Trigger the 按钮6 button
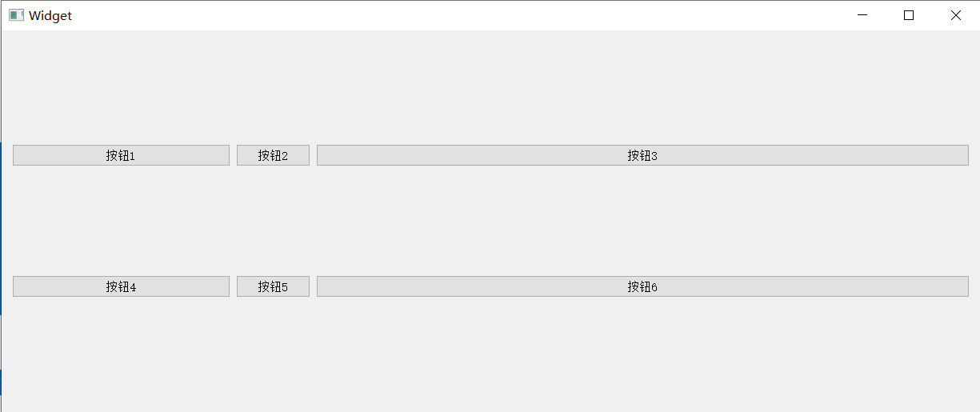Screen dimensions: 980x412 [642, 286]
